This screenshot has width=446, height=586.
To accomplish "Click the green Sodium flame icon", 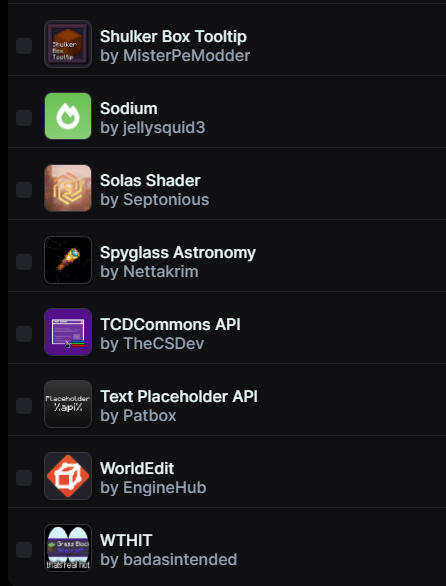I will [68, 116].
